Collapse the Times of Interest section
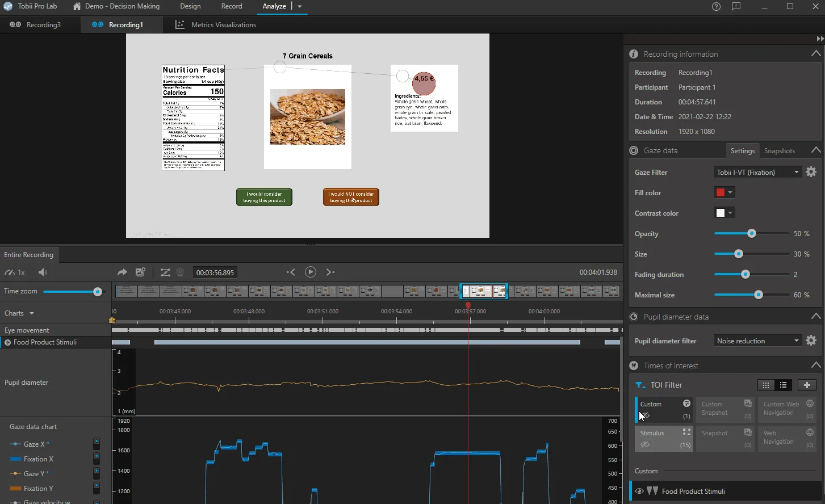The image size is (825, 504). 816,366
